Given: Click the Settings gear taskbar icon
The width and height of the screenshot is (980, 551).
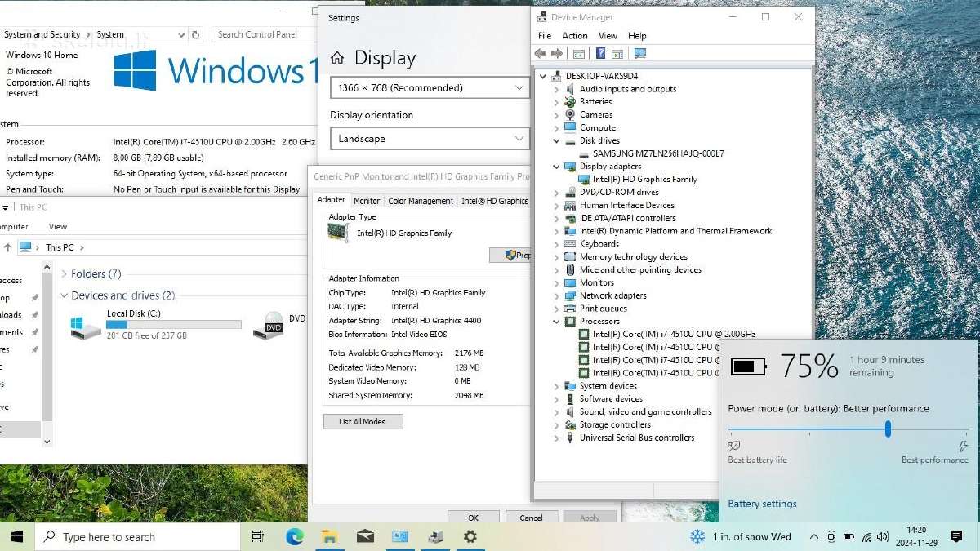Looking at the screenshot, I should click(x=470, y=537).
